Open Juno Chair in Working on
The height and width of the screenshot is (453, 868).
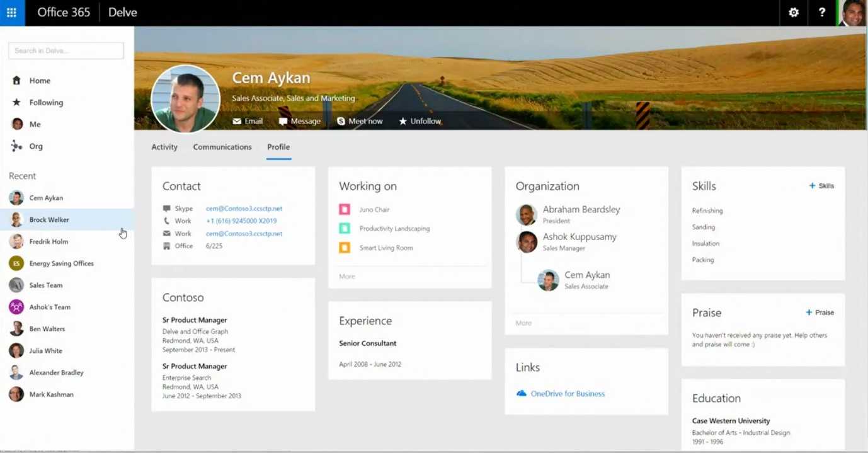374,210
